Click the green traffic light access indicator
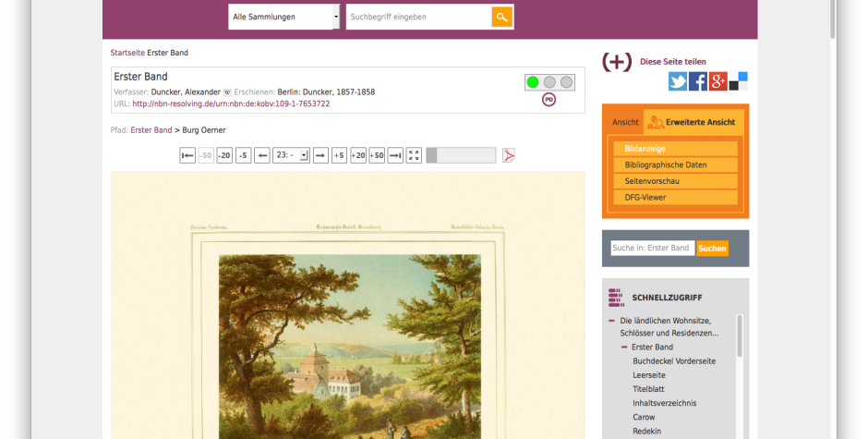 pos(533,82)
